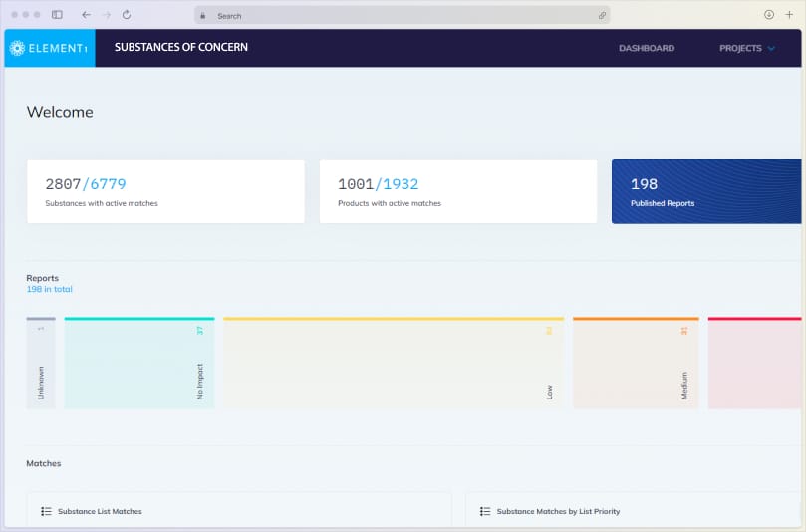This screenshot has height=532, width=806.
Task: Go back using browser back arrow
Action: pos(86,15)
